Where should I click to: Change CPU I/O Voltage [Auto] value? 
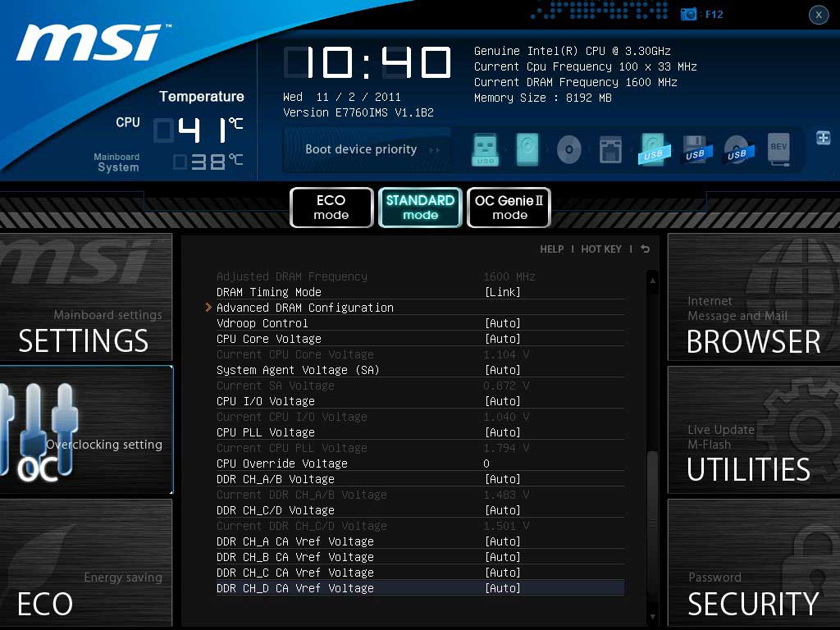coord(503,400)
